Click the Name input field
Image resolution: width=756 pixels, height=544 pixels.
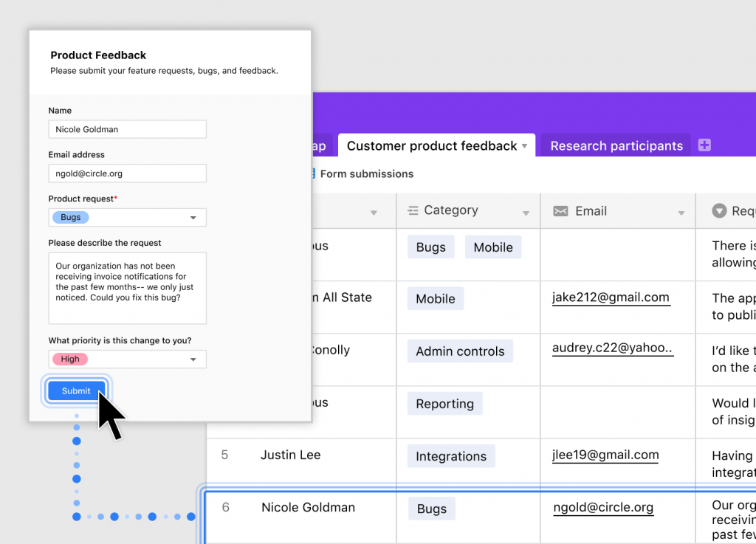click(127, 129)
